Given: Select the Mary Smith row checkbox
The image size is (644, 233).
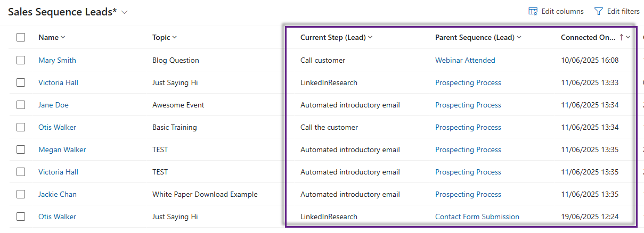Looking at the screenshot, I should [21, 60].
